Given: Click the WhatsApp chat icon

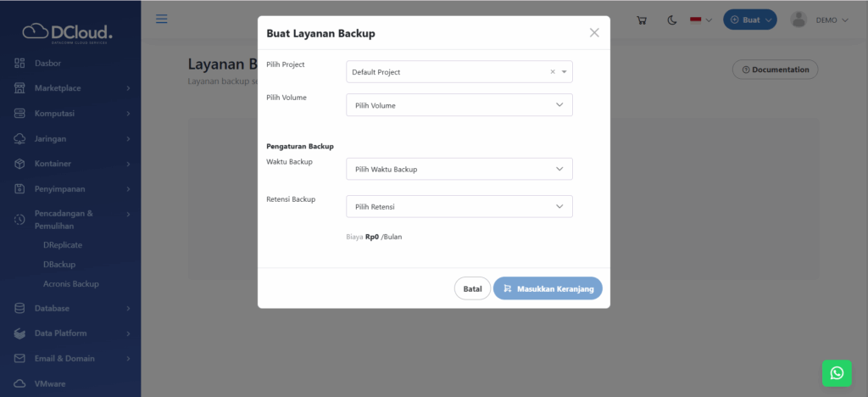Looking at the screenshot, I should point(837,373).
